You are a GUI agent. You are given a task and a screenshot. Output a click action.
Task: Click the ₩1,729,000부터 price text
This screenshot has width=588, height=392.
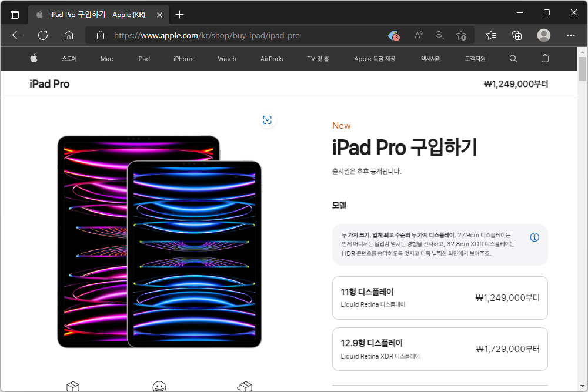508,349
